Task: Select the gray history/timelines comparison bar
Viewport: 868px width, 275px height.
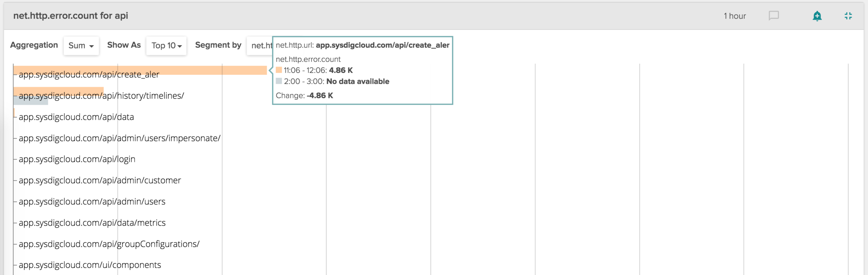Action: (x=31, y=100)
